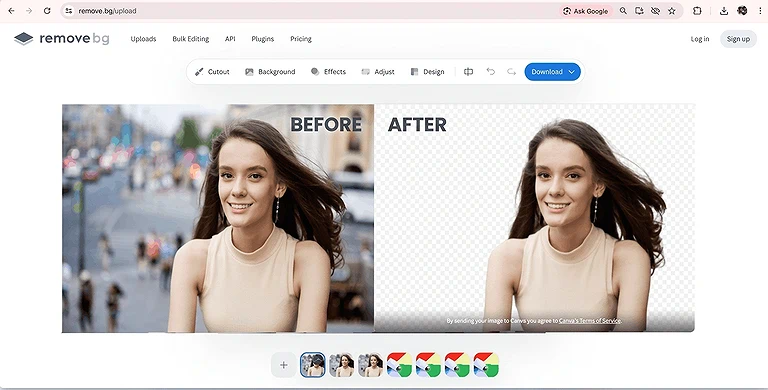The width and height of the screenshot is (768, 390).
Task: Click the Sign up button
Action: tap(738, 39)
